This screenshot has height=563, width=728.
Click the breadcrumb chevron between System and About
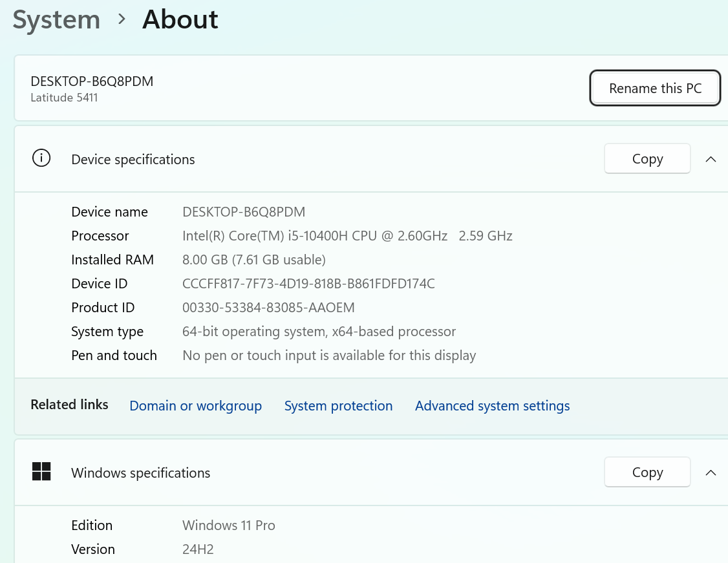122,19
